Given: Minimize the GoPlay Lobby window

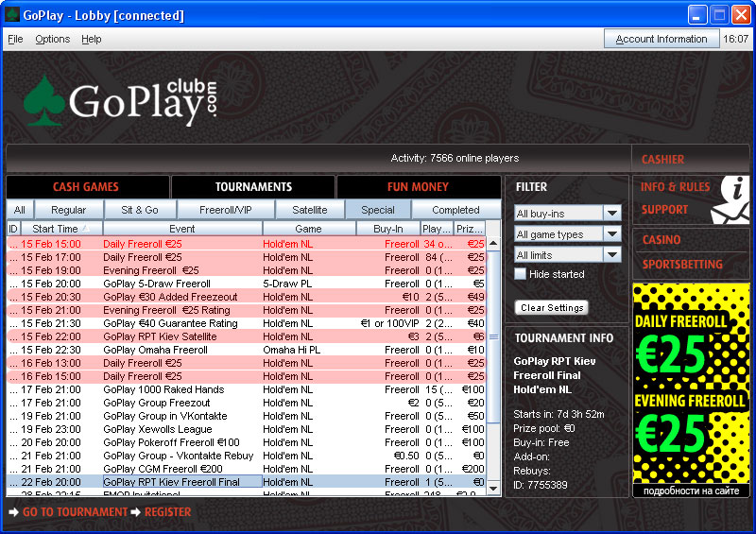Looking at the screenshot, I should [696, 15].
